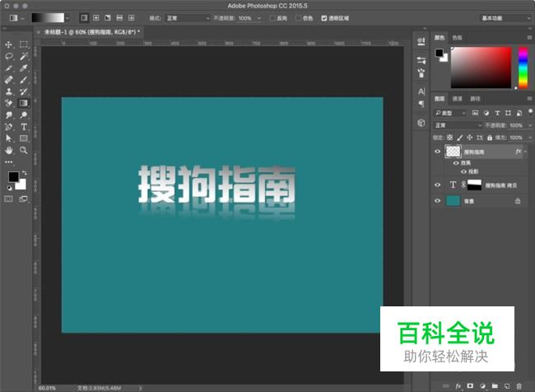Image resolution: width=535 pixels, height=392 pixels.
Task: Select the Rectangular Marquee tool
Action: 24,44
